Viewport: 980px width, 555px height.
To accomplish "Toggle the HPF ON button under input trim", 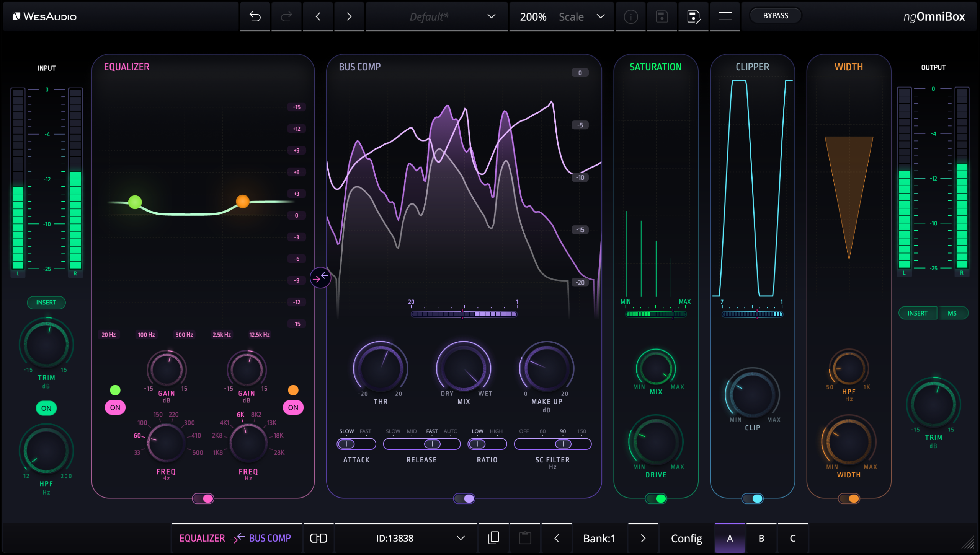I will click(x=46, y=408).
